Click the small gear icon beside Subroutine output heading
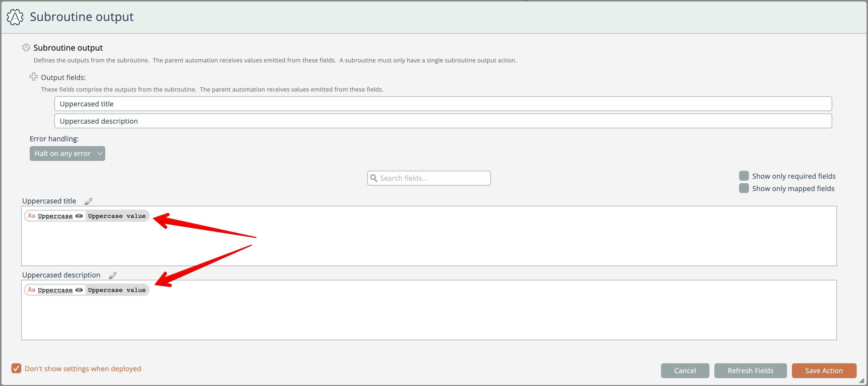The width and height of the screenshot is (868, 386). point(26,48)
